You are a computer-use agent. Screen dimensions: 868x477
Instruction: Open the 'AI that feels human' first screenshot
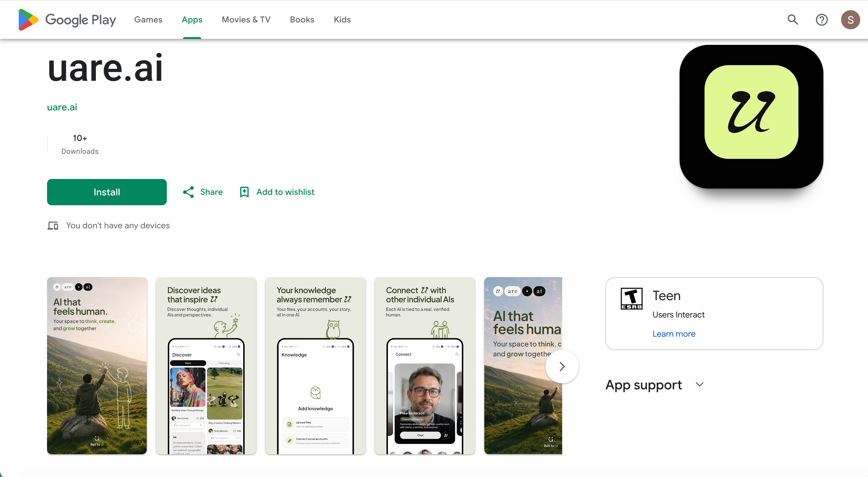(97, 366)
